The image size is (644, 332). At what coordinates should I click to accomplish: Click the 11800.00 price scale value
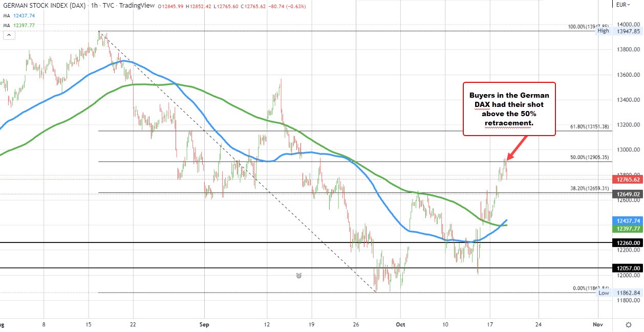click(x=627, y=300)
